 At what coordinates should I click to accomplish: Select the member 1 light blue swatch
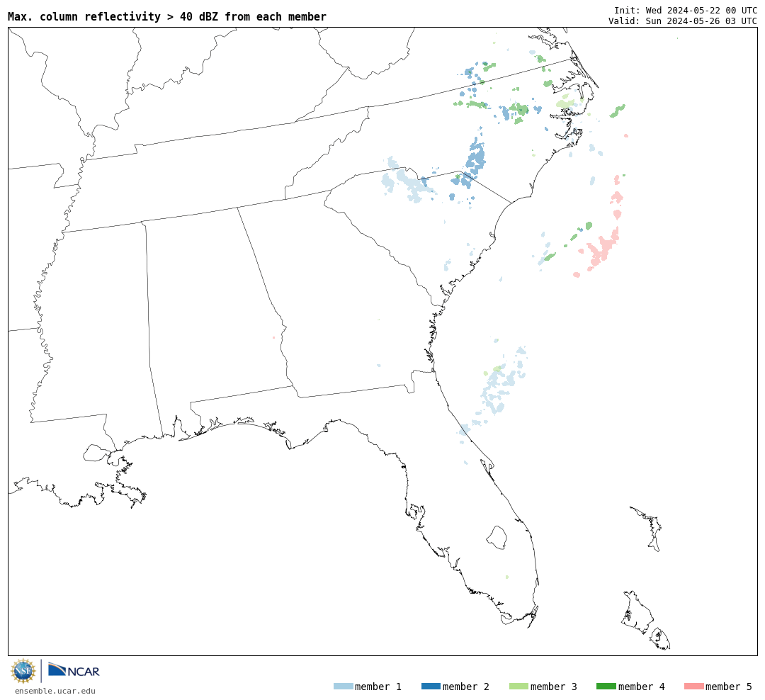[343, 687]
